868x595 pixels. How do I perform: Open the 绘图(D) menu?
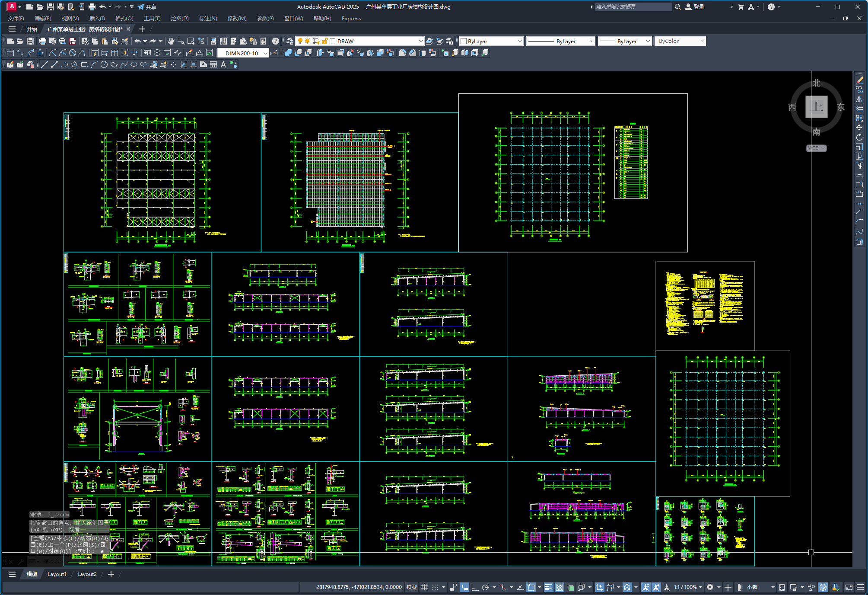tap(179, 18)
